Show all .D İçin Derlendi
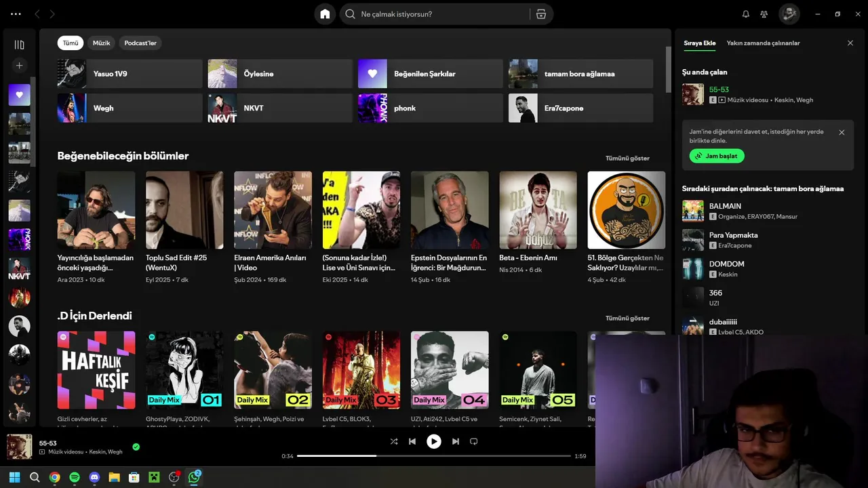 (627, 318)
